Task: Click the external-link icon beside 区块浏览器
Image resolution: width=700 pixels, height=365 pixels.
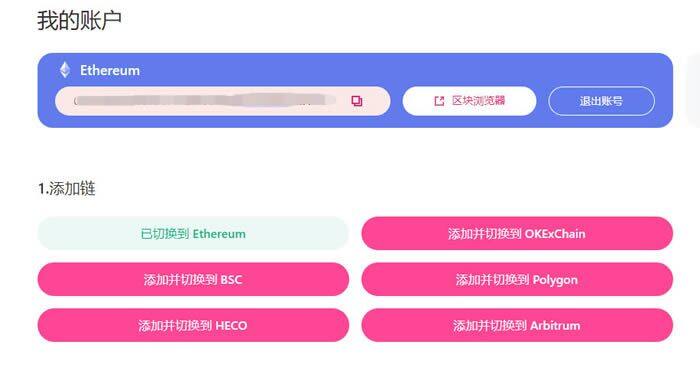Action: click(439, 101)
